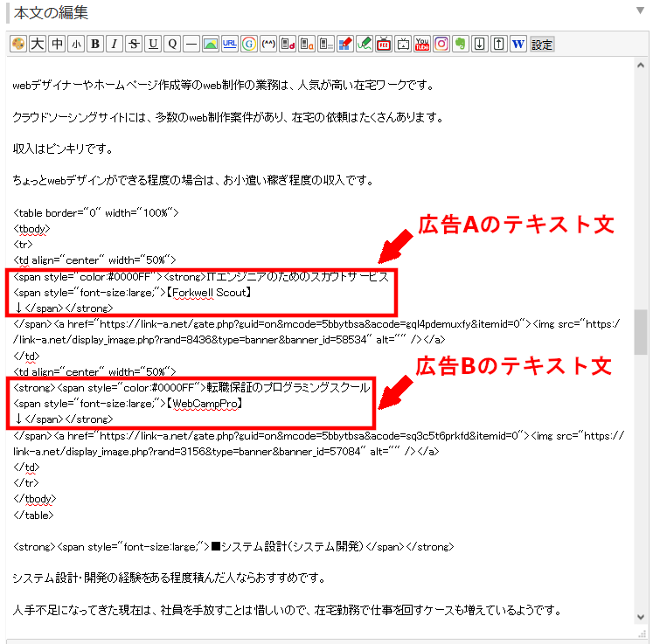The image size is (653, 644).
Task: Click the </tbody> closing tag line
Action: [35, 499]
